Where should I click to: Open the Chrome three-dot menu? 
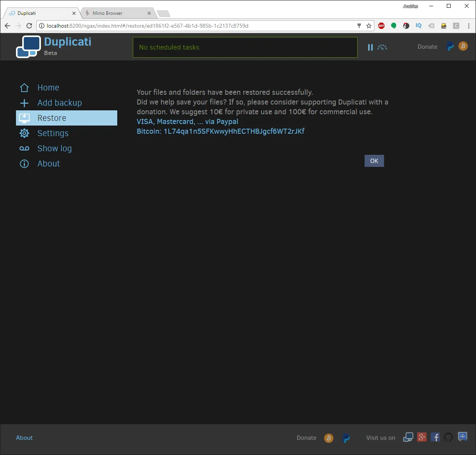click(469, 26)
